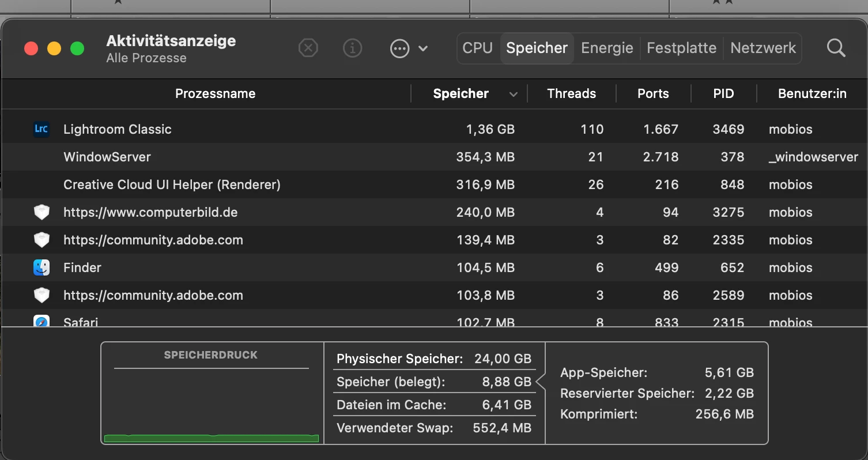Open the Festplatte tab
The image size is (868, 460).
(x=681, y=48)
